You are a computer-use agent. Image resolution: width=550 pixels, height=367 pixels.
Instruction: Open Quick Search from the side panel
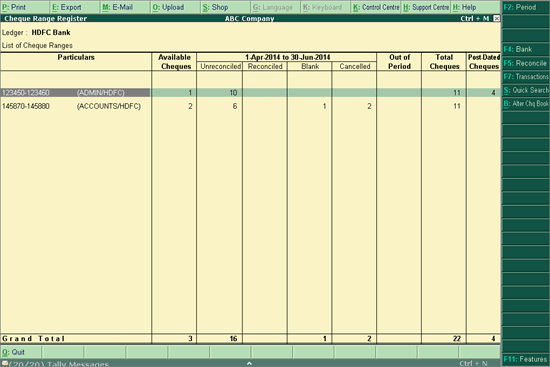click(x=526, y=90)
